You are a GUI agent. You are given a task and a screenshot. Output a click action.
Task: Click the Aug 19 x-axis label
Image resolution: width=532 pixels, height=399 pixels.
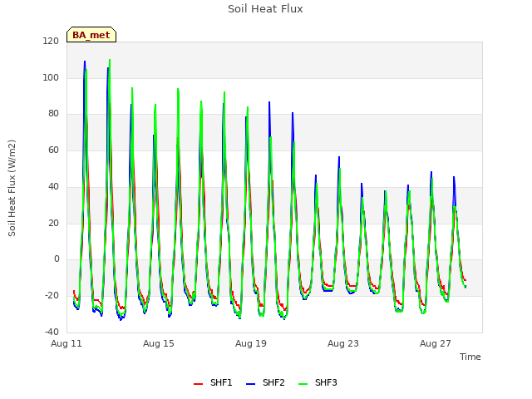pos(251,343)
